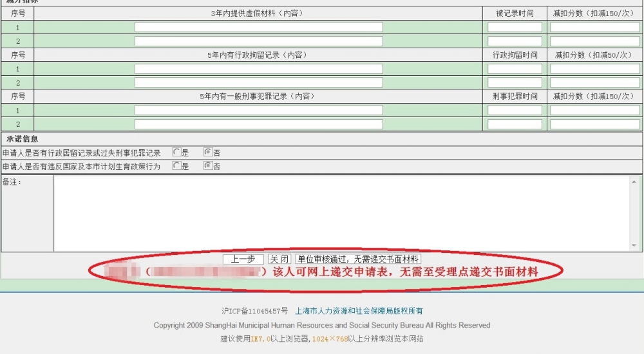The width and height of the screenshot is (644, 354).
Task: Focus row 1 一般刑事犯罪记录 content field
Action: point(258,110)
